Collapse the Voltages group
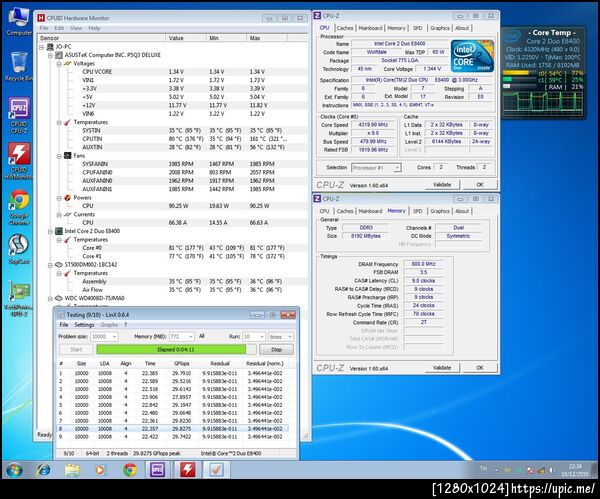600x499 pixels. [59, 64]
